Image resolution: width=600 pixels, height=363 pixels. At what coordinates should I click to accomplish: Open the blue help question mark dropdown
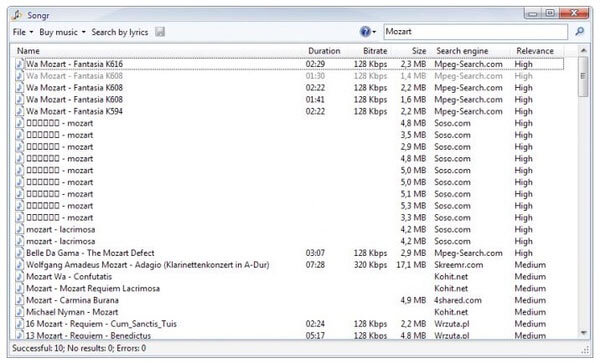(x=368, y=32)
